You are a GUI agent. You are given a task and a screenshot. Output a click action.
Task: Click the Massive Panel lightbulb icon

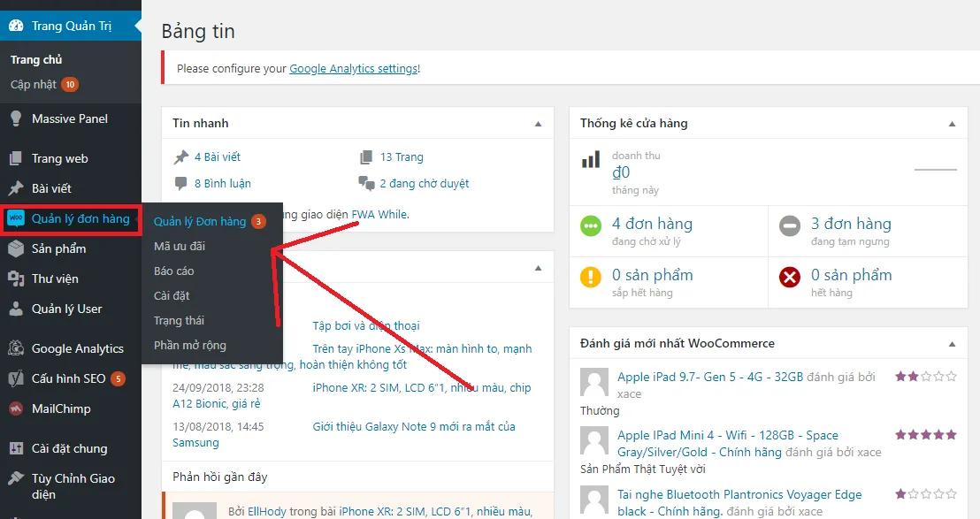tap(16, 118)
